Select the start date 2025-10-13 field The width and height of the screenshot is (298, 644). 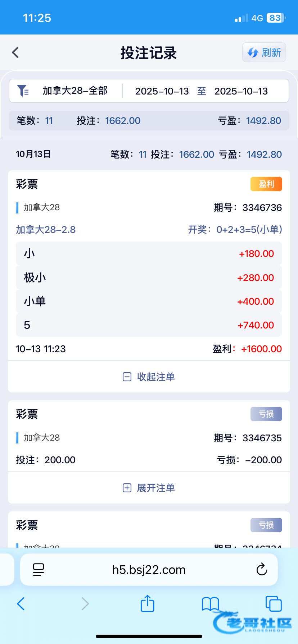pos(162,91)
